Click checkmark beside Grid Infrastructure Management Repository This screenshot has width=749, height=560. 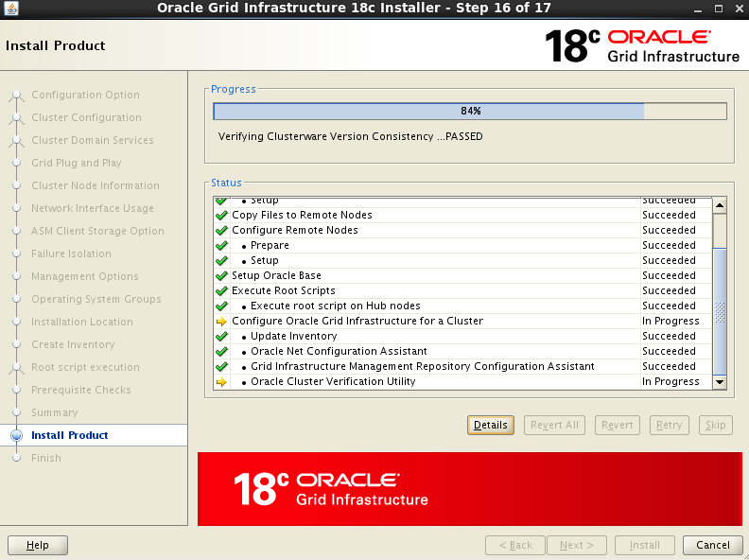(x=221, y=367)
